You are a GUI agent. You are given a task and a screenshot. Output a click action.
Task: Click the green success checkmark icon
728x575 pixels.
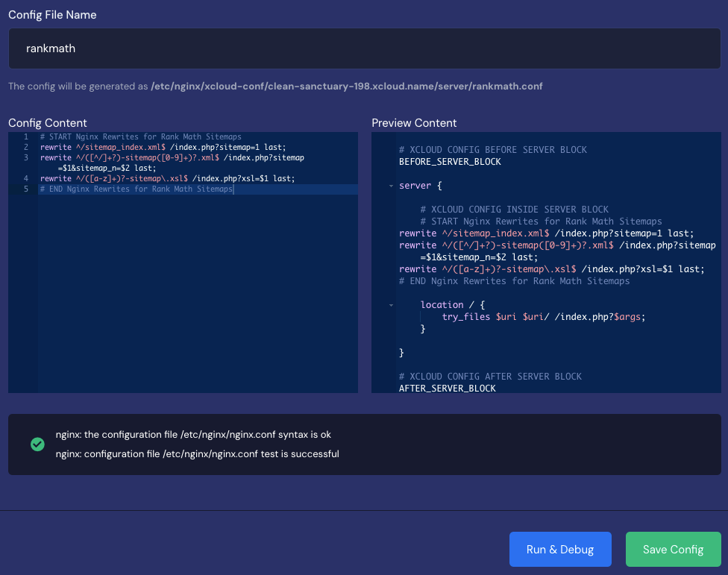pos(37,444)
